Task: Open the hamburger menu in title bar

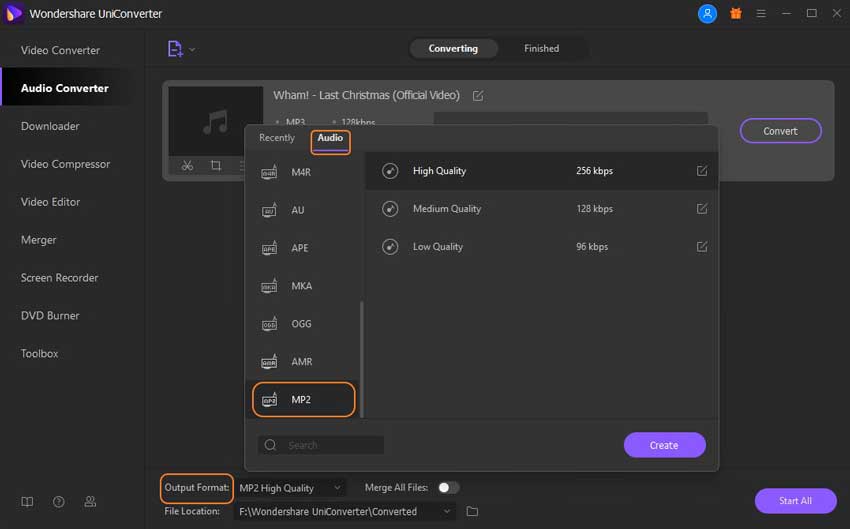Action: pos(761,14)
